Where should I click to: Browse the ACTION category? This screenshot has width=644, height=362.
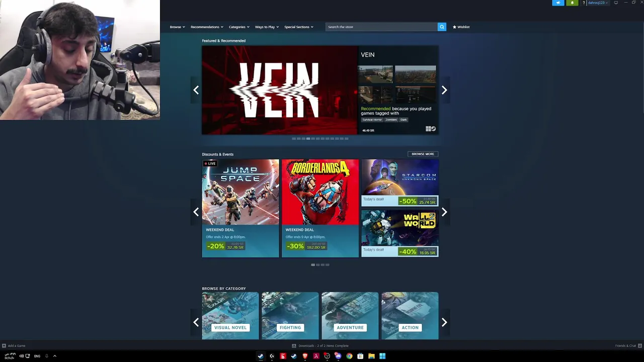click(x=410, y=316)
